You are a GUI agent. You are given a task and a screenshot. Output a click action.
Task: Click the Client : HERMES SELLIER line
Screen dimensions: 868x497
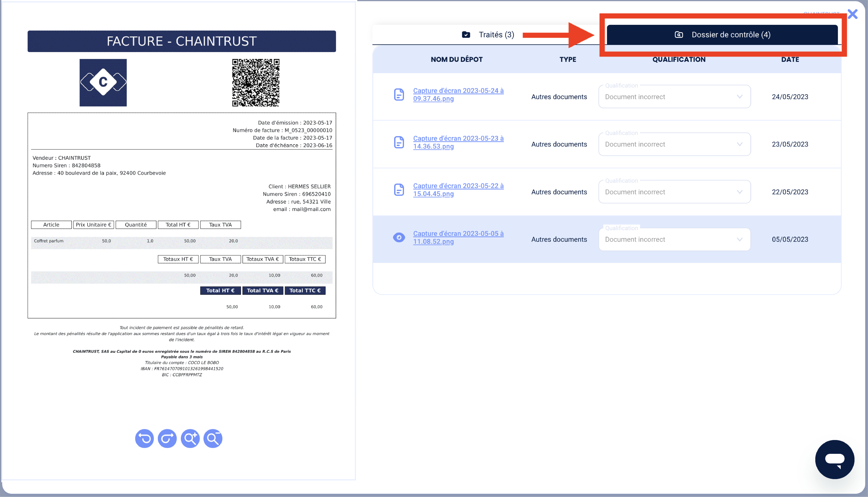(299, 186)
